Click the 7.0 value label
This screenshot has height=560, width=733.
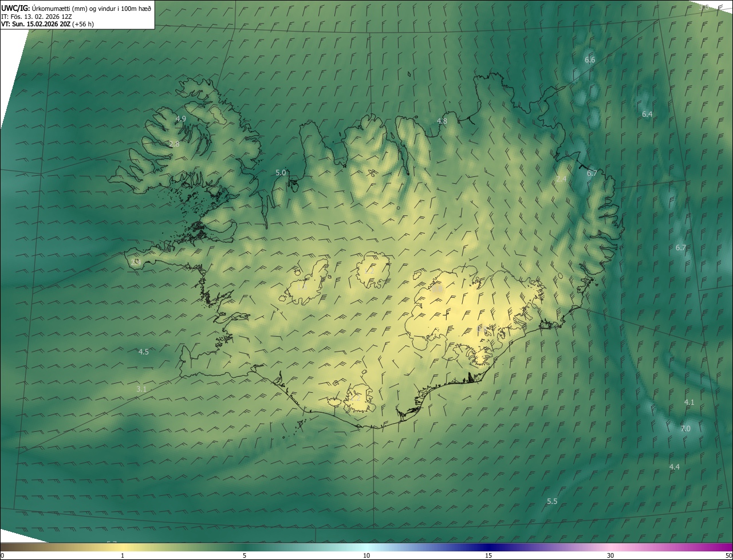coord(685,428)
